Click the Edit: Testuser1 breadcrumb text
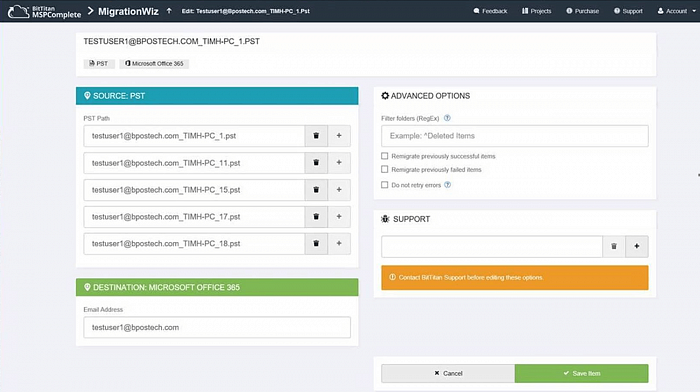 [246, 11]
